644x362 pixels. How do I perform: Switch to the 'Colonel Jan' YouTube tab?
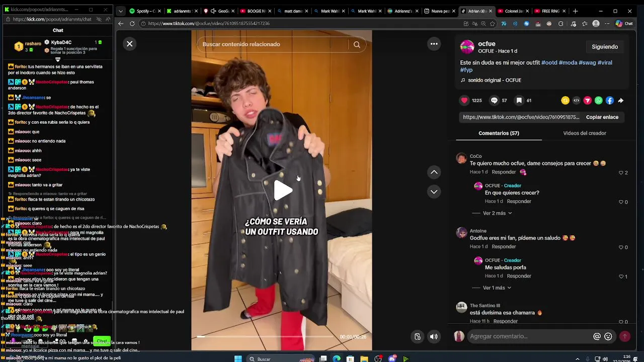(513, 11)
